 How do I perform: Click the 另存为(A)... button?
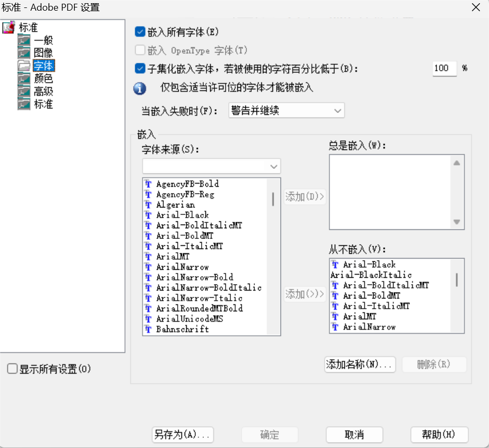click(183, 435)
